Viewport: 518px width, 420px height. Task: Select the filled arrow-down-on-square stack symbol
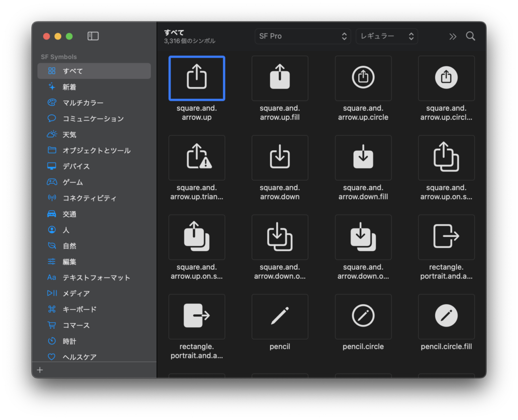363,237
